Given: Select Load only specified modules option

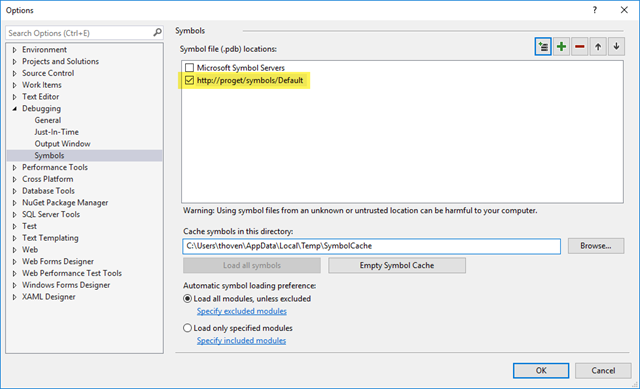Looking at the screenshot, I should click(187, 328).
